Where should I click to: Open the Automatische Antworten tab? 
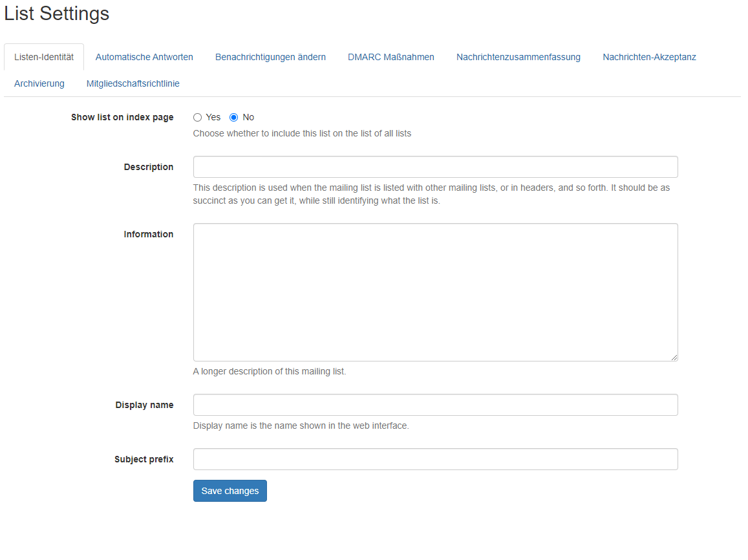(144, 57)
